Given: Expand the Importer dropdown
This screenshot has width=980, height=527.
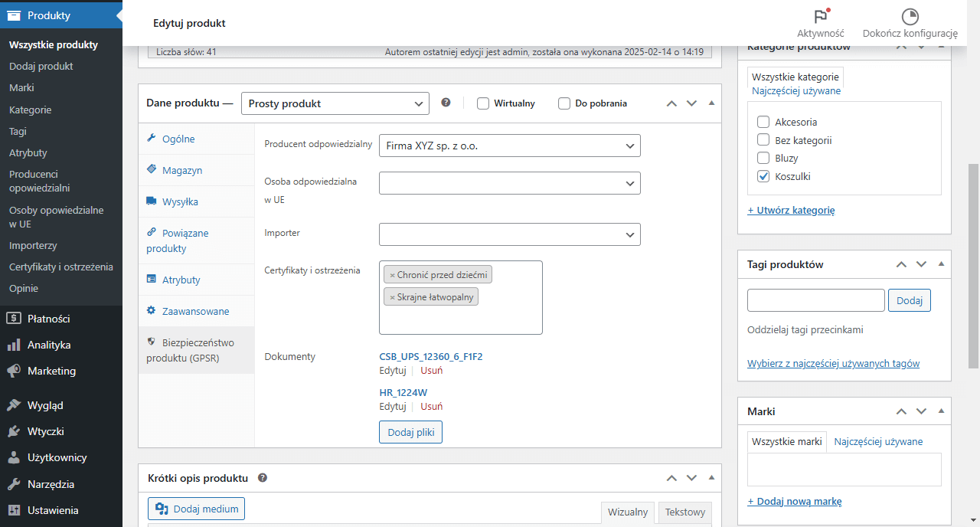Looking at the screenshot, I should [x=509, y=234].
